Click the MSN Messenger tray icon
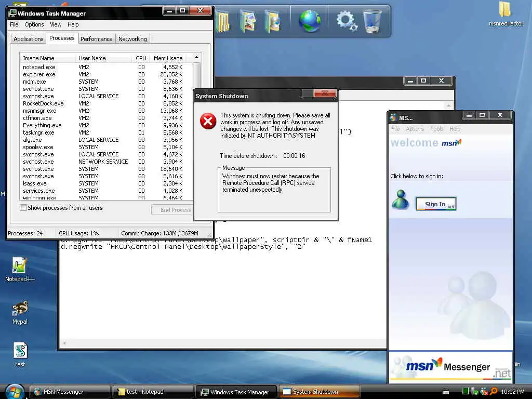This screenshot has width=532, height=399. pyautogui.click(x=484, y=392)
